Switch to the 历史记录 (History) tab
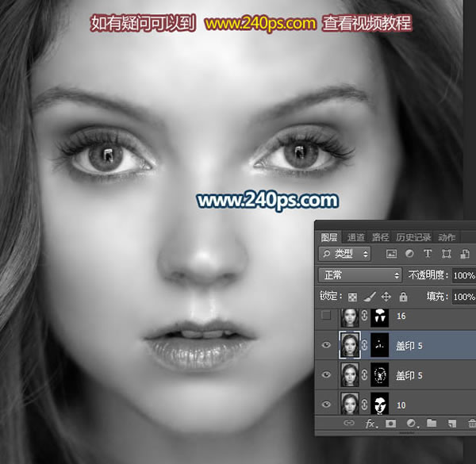 click(x=413, y=237)
